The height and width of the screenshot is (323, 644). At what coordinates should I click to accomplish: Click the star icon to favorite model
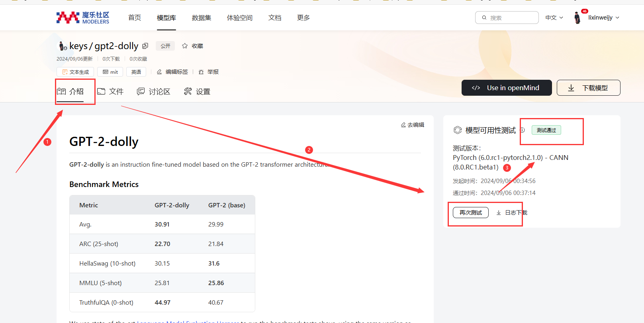coord(185,46)
